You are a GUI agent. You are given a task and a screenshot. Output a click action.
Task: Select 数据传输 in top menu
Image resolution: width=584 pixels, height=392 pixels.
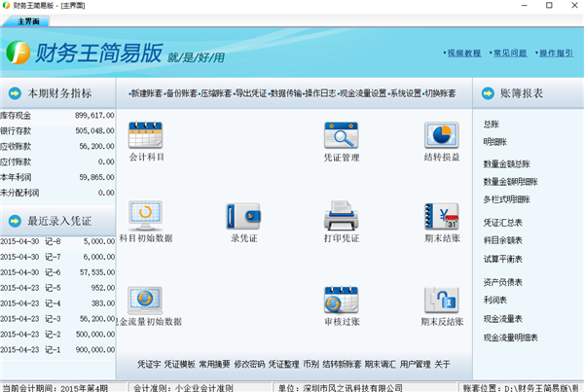[285, 93]
